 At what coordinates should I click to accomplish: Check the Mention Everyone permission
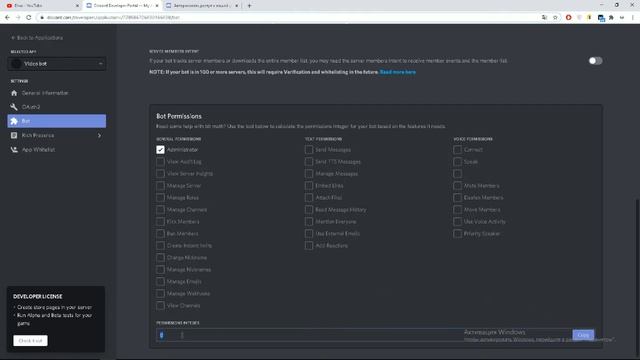[x=309, y=222]
